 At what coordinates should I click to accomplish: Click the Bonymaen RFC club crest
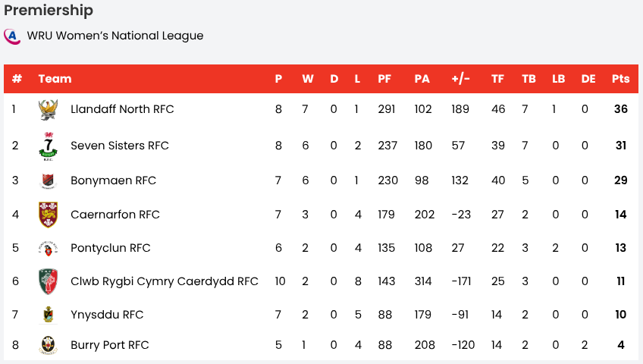coord(49,181)
